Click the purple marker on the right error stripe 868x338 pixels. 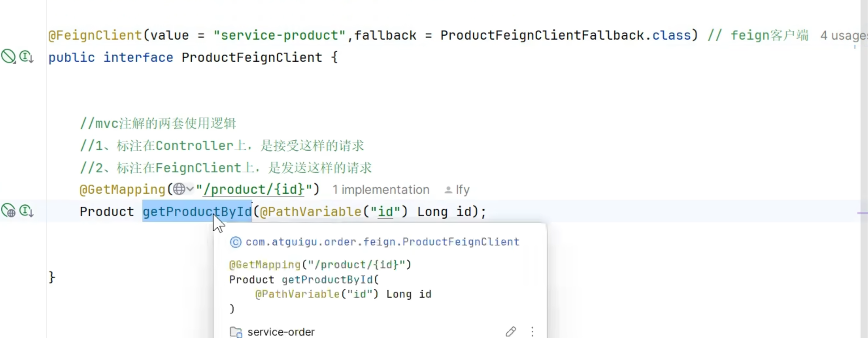(x=861, y=213)
